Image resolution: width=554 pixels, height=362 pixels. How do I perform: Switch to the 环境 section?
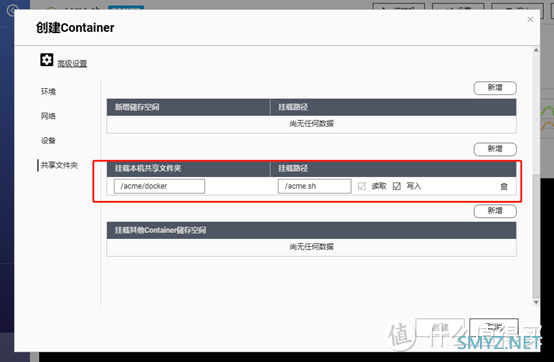point(48,92)
